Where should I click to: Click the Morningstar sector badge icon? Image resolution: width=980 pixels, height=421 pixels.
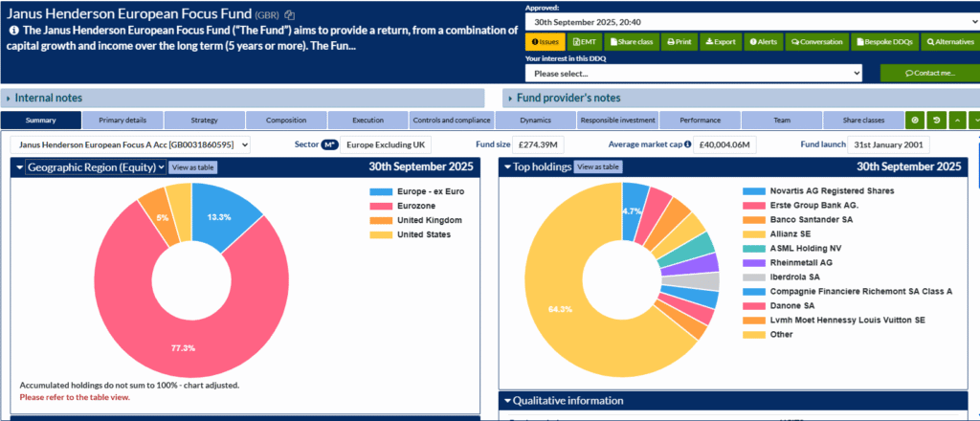coord(329,144)
